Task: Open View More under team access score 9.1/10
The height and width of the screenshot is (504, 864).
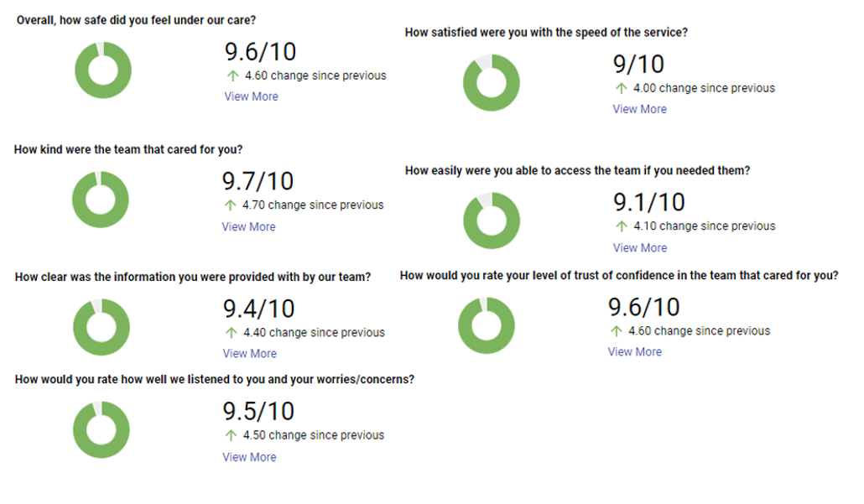Action: pos(640,248)
